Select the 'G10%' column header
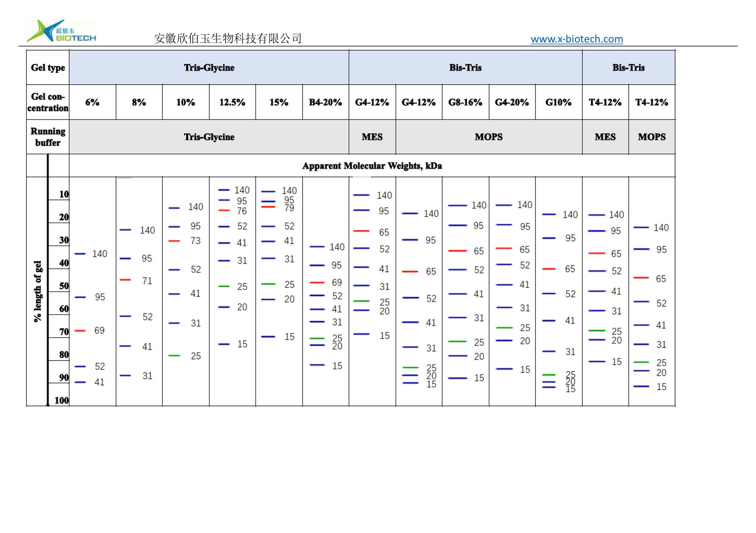 pyautogui.click(x=559, y=102)
